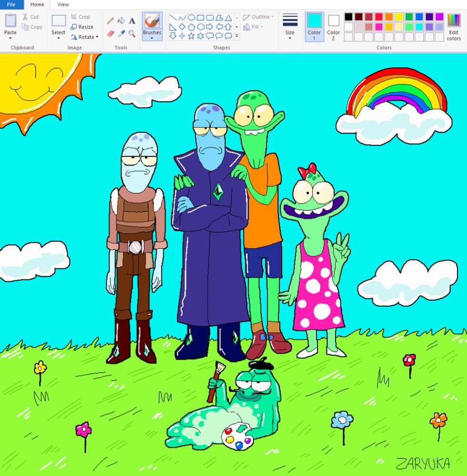Click the Paste clipboard icon
The width and height of the screenshot is (467, 476).
pyautogui.click(x=10, y=20)
